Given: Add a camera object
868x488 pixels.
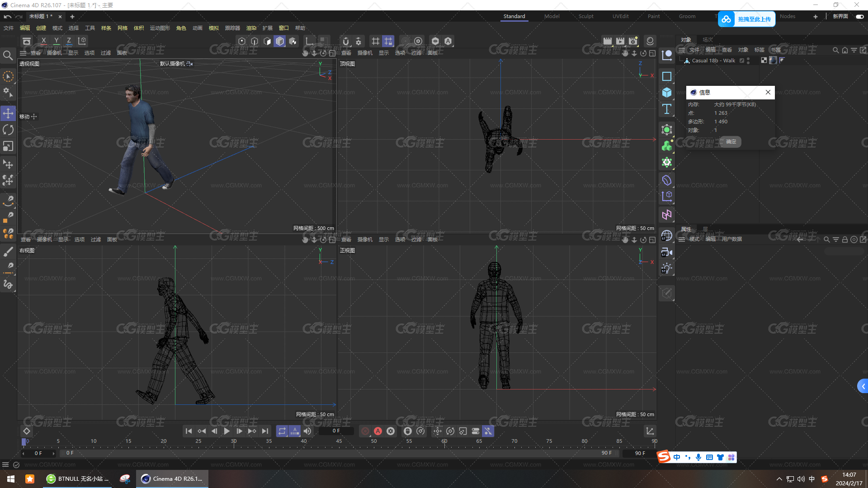Looking at the screenshot, I should point(667,252).
